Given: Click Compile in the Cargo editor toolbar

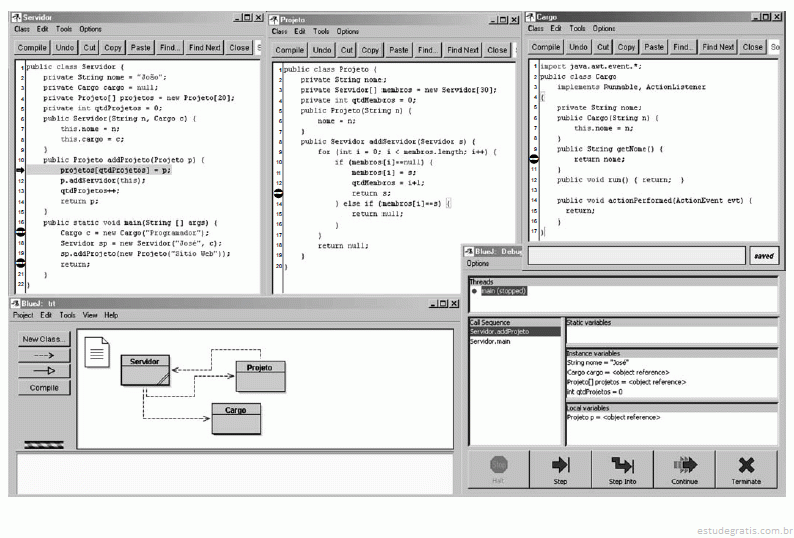Looking at the screenshot, I should [x=546, y=47].
